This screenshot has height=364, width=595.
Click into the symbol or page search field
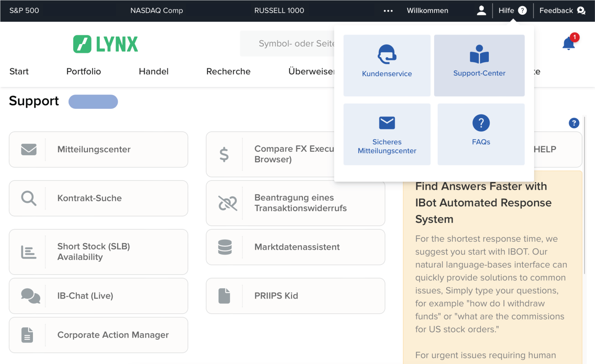(287, 43)
